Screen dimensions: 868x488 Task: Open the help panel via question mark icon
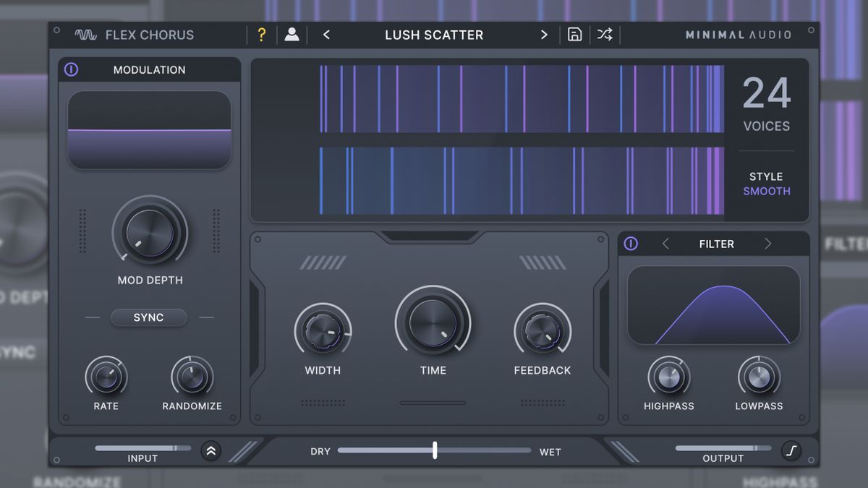262,35
